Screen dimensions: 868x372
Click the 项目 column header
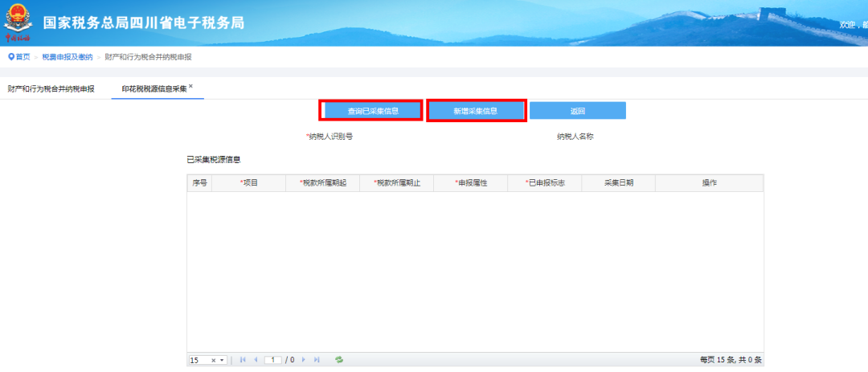[248, 183]
